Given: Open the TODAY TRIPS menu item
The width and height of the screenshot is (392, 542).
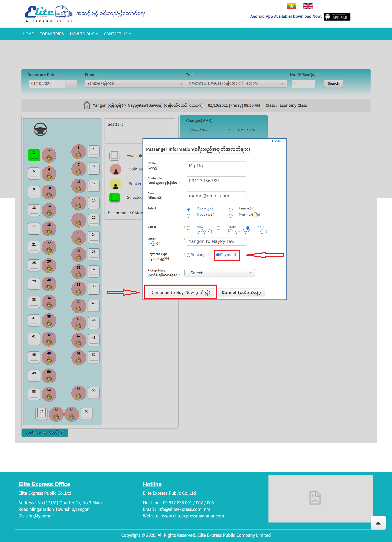Looking at the screenshot, I should (x=52, y=34).
